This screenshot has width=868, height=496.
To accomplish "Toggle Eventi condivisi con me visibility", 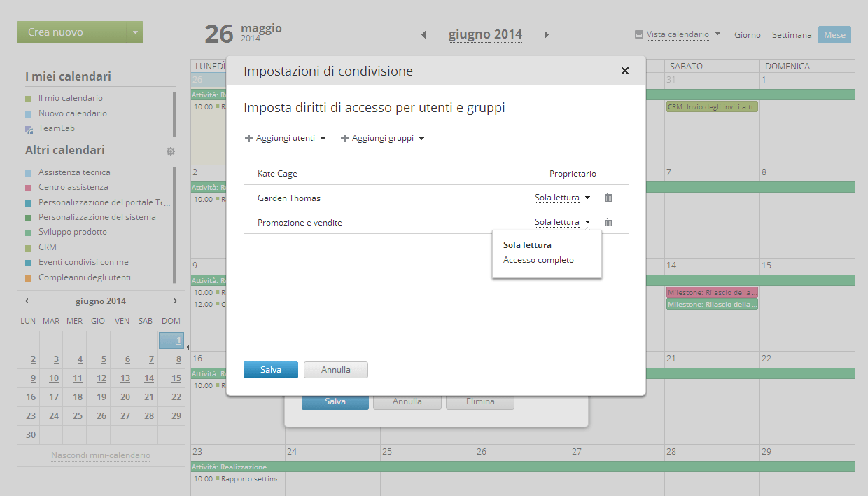I will point(28,263).
